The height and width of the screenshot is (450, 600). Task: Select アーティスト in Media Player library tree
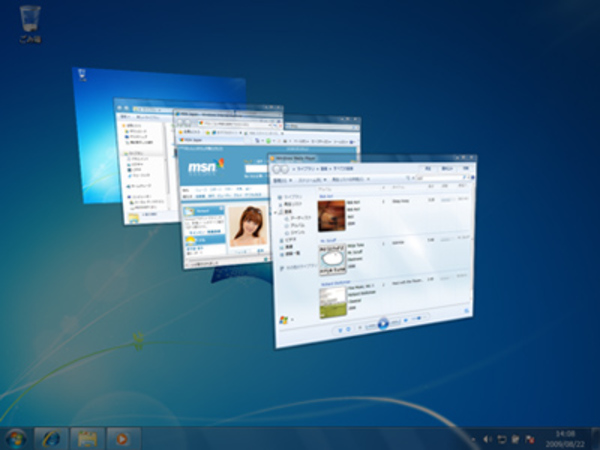[300, 218]
